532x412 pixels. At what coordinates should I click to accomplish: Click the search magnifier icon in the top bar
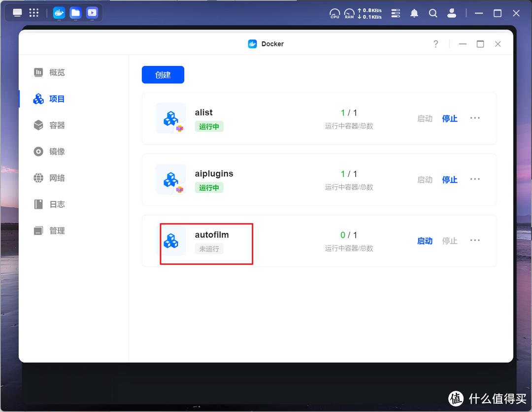[x=433, y=13]
